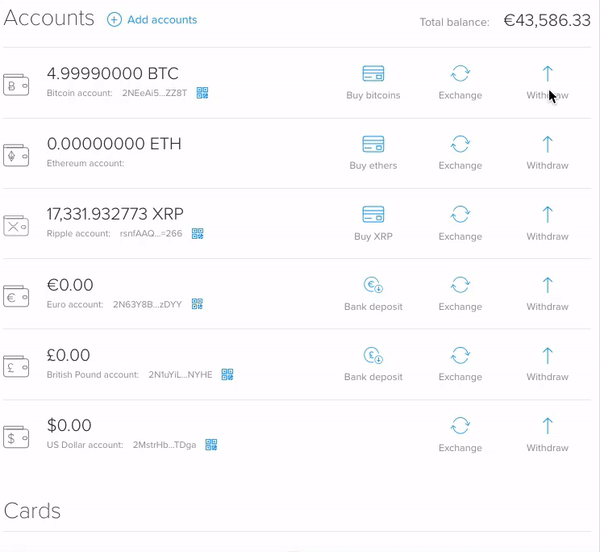Click the US Dollar wallet icon
The width and height of the screenshot is (600, 552).
(x=16, y=437)
